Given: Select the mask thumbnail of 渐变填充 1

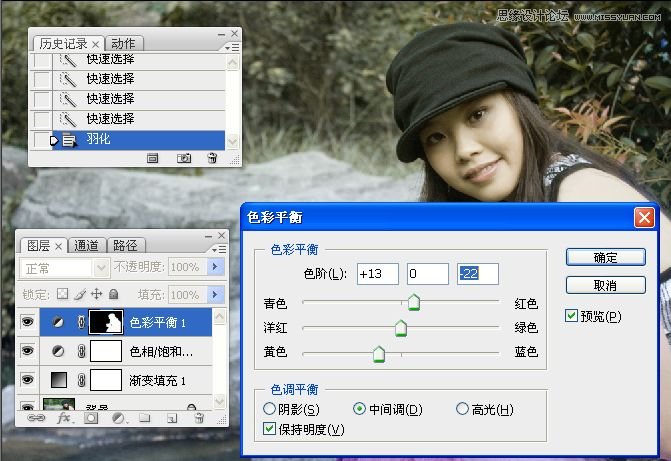Looking at the screenshot, I should click(106, 380).
